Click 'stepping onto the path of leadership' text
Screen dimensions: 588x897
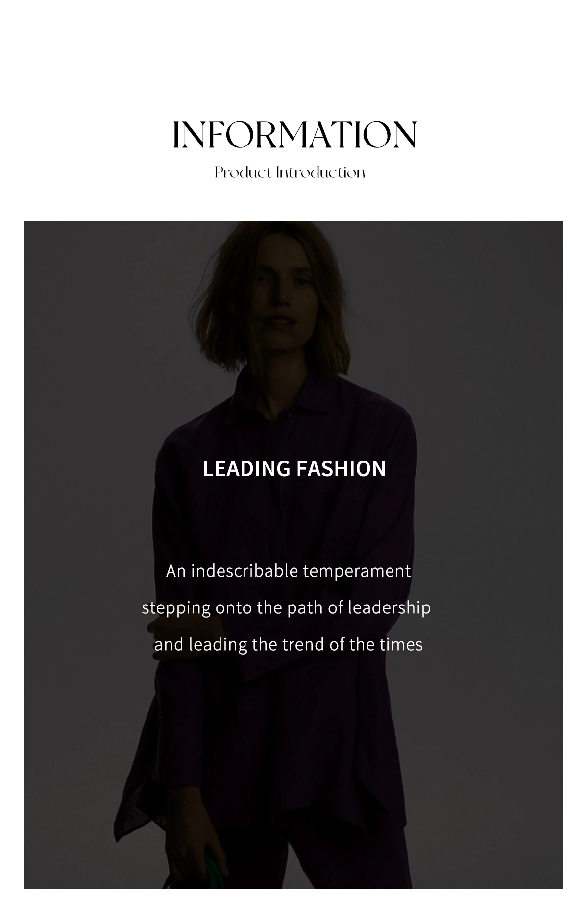pos(286,608)
